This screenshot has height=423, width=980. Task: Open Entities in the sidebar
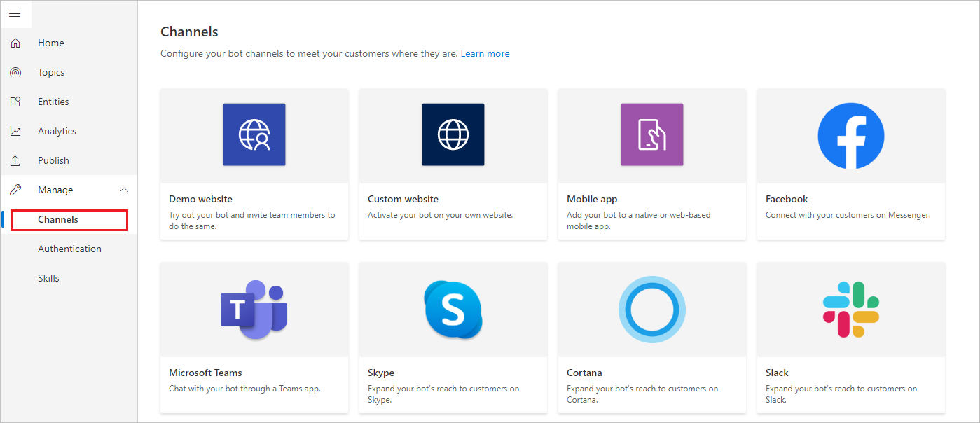[x=53, y=102]
